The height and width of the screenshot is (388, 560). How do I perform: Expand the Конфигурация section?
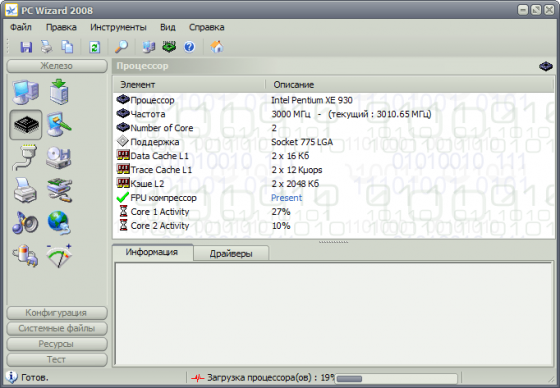(57, 313)
